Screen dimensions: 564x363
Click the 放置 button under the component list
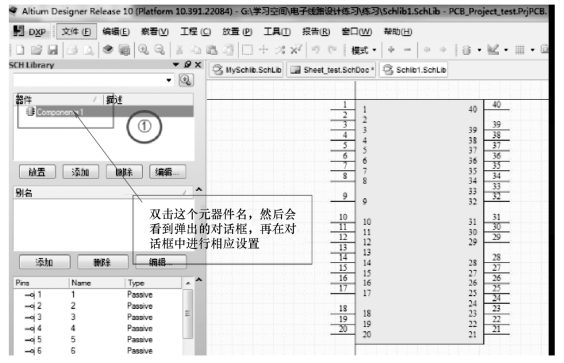(x=37, y=172)
